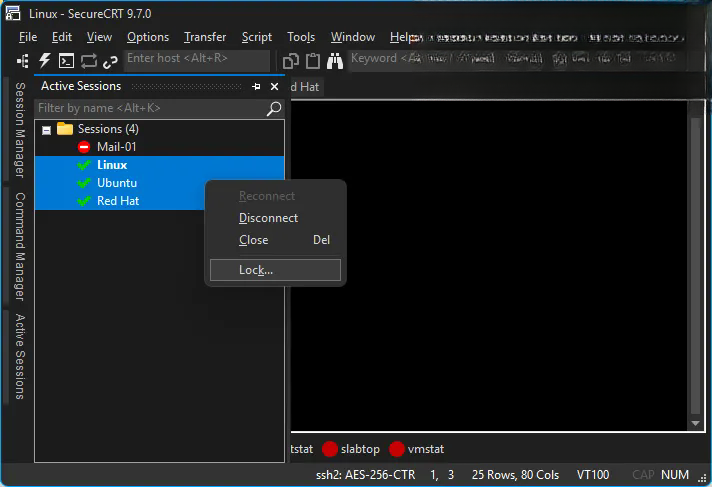
Task: Open the Script menu
Action: (x=257, y=37)
